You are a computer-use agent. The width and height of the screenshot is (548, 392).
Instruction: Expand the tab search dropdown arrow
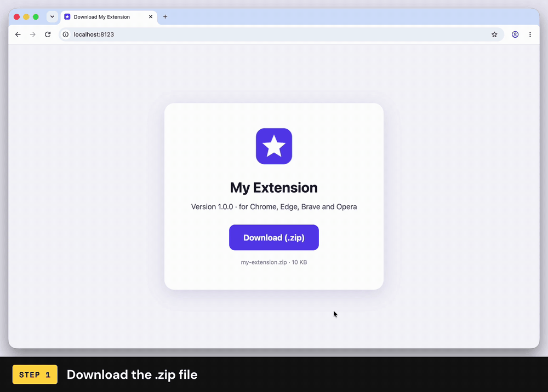(x=52, y=16)
